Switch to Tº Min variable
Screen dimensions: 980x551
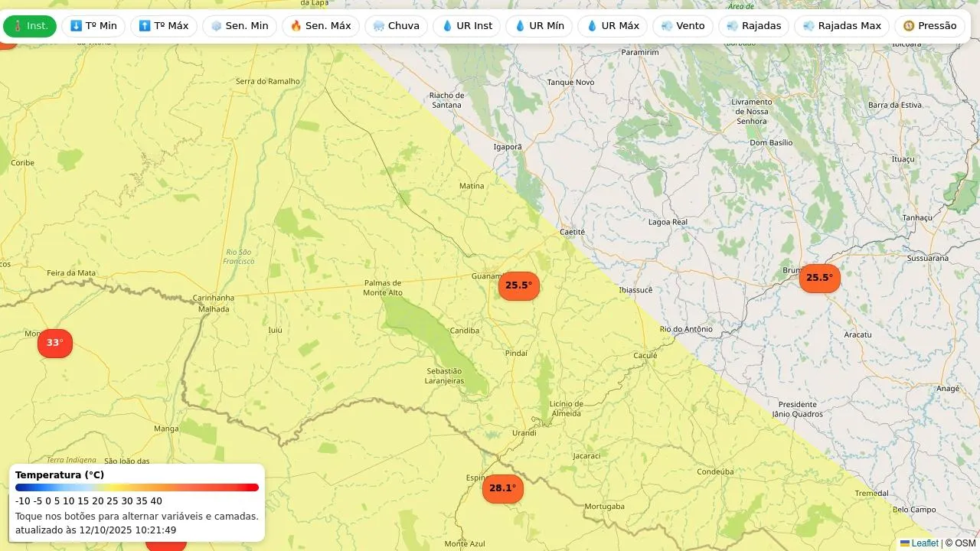pos(93,26)
